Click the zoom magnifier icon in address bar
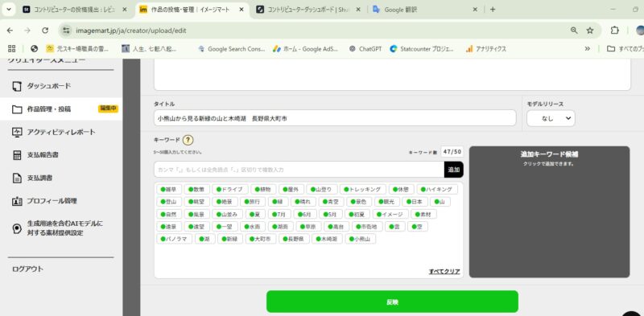644x316 pixels. coord(574,31)
